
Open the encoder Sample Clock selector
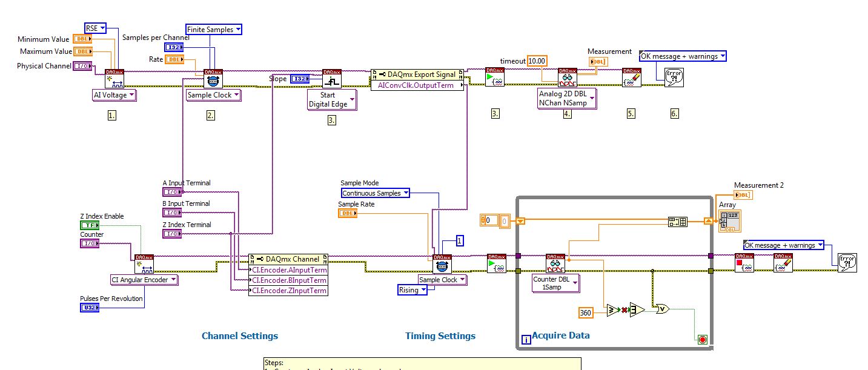click(443, 280)
